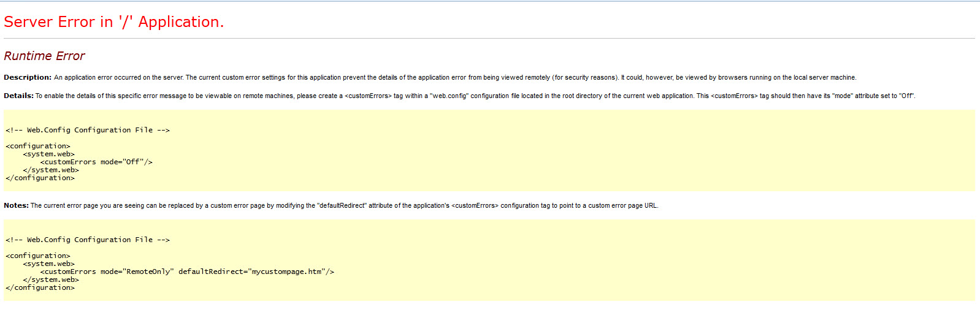The image size is (980, 323).
Task: Click the 'Server Error in '/' Application.' heading
Action: [114, 22]
